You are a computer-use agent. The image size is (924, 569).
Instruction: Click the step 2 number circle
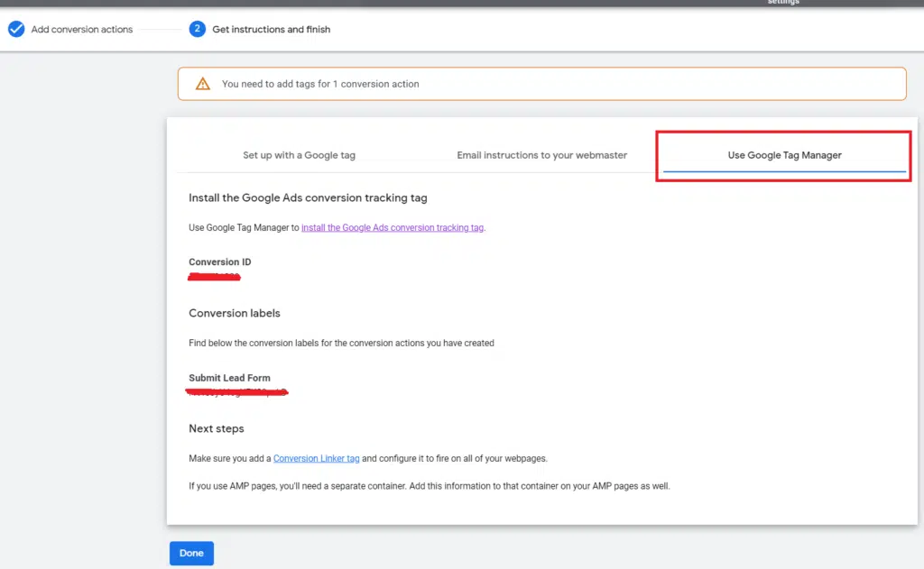(x=198, y=29)
